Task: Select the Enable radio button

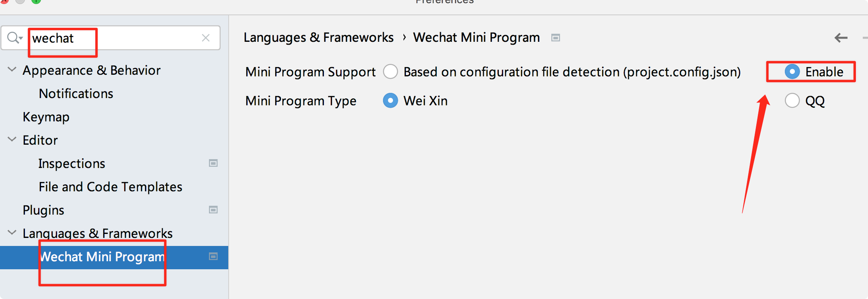Action: click(x=792, y=72)
